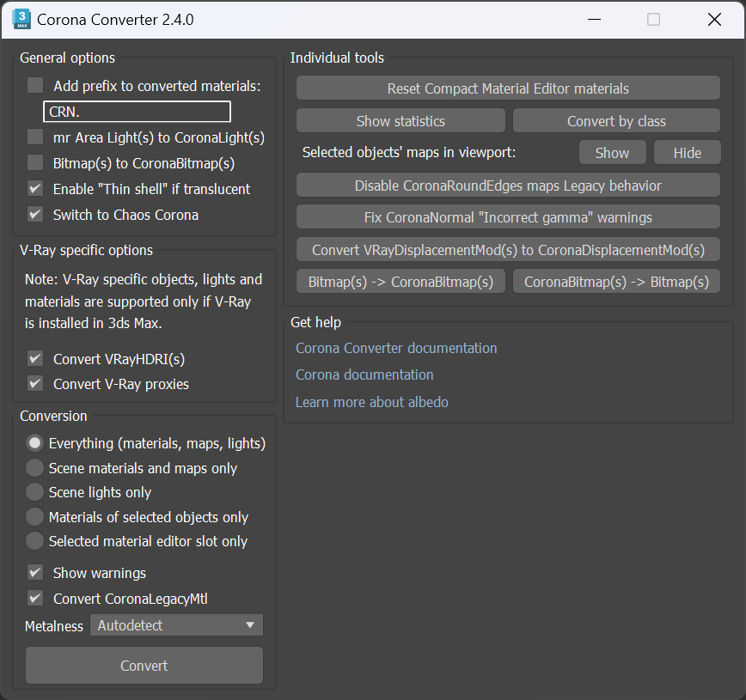Select Materials of selected objects only
The height and width of the screenshot is (700, 746).
[x=34, y=517]
